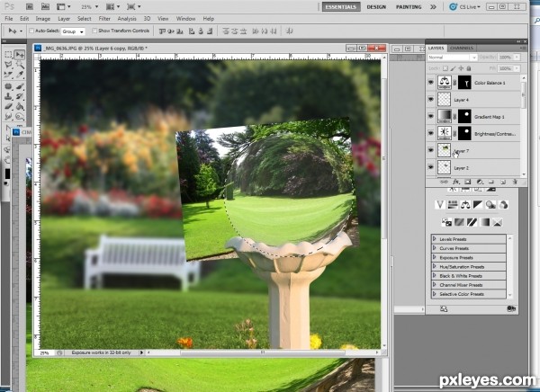
Task: Toggle lock all in the Layers panel
Action: [x=469, y=68]
